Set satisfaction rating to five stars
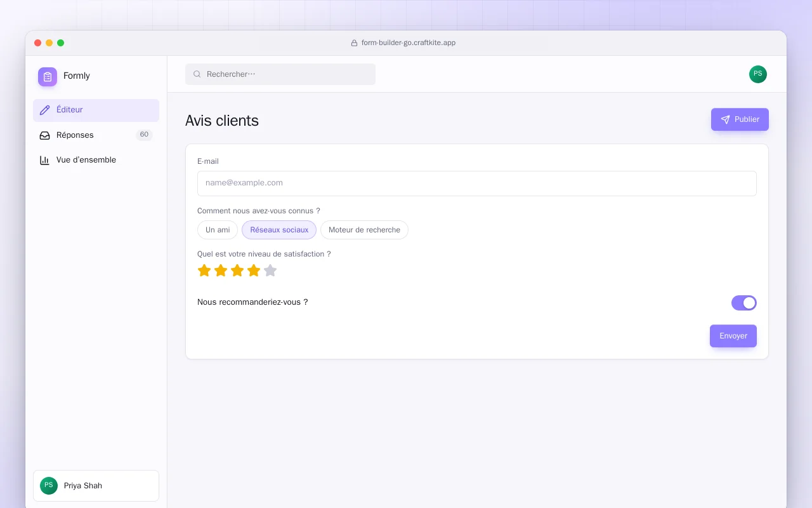Viewport: 812px width, 508px height. coord(270,271)
